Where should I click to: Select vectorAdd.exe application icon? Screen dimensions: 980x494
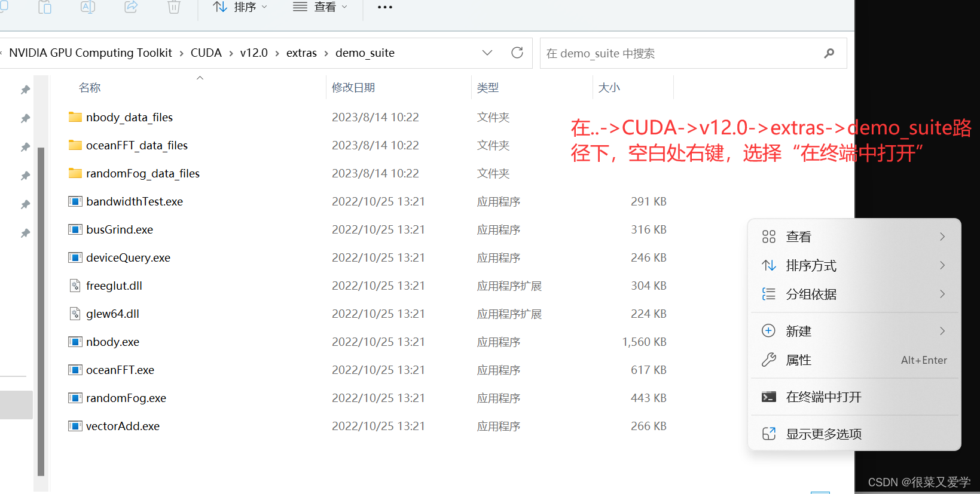[75, 426]
